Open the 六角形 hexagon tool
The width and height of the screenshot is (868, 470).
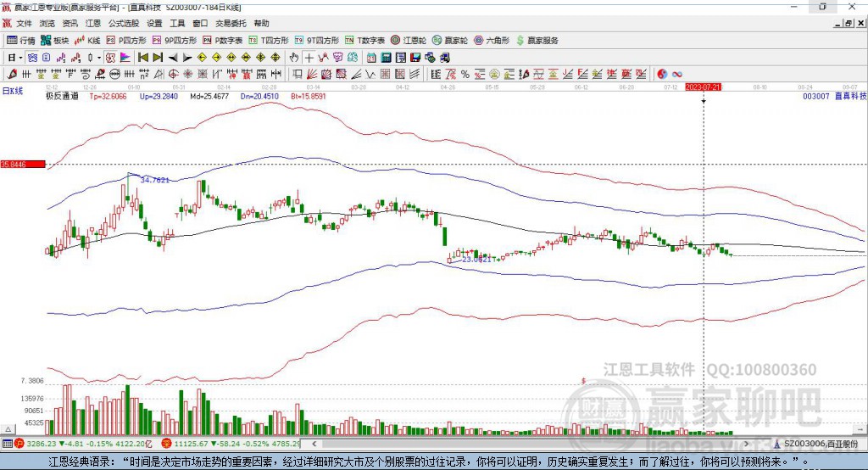coord(492,41)
